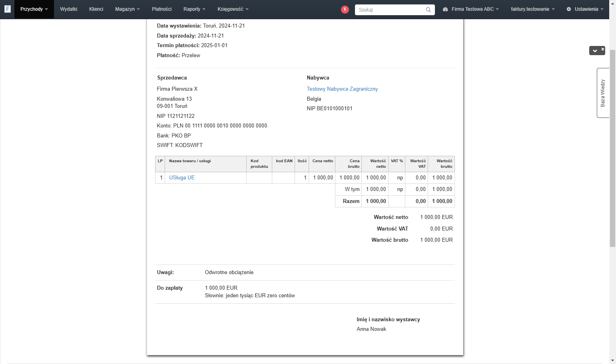Click the magnifier search icon
Viewport: 616px width, 364px height.
[x=429, y=10]
